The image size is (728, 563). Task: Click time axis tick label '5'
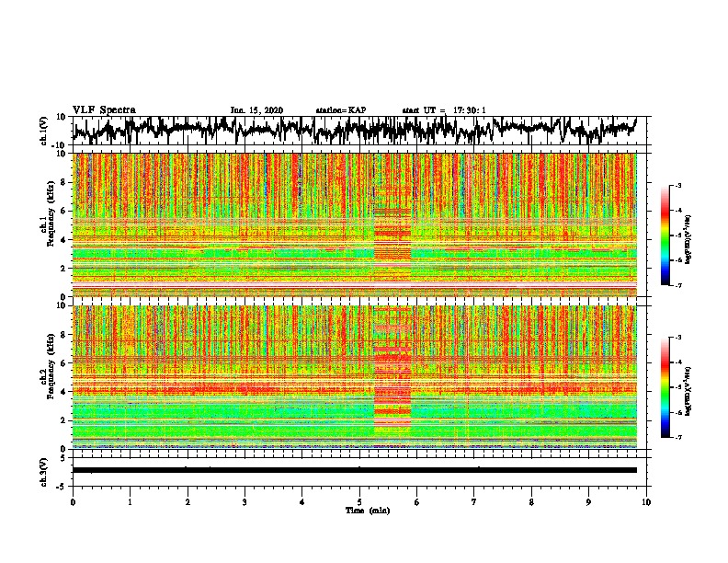(x=359, y=502)
